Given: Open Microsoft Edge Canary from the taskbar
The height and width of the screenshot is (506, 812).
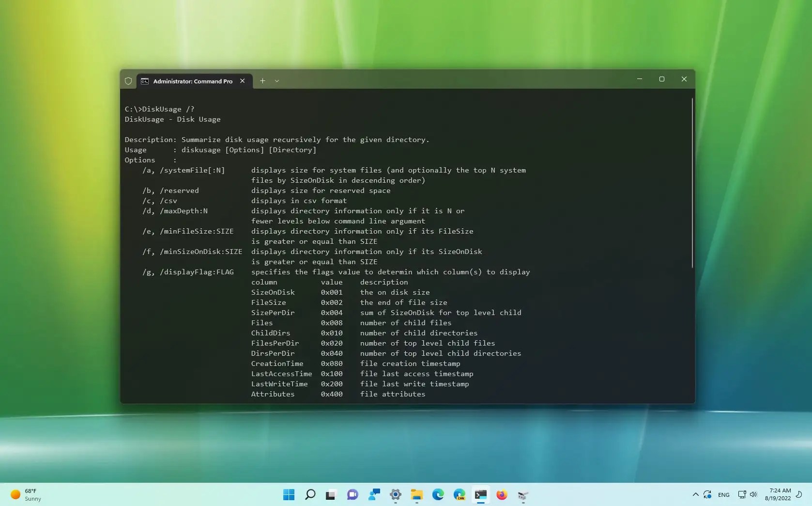Looking at the screenshot, I should coord(459,495).
